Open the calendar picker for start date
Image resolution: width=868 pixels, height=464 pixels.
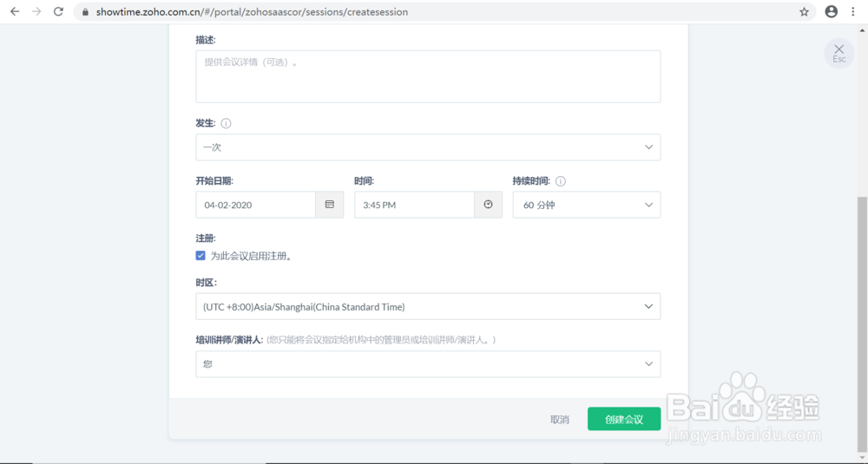[x=329, y=205]
